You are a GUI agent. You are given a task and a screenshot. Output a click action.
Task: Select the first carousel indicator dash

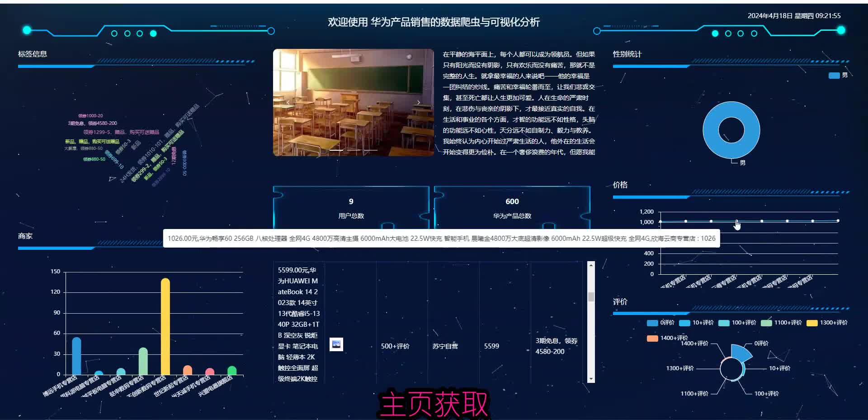tap(336, 150)
